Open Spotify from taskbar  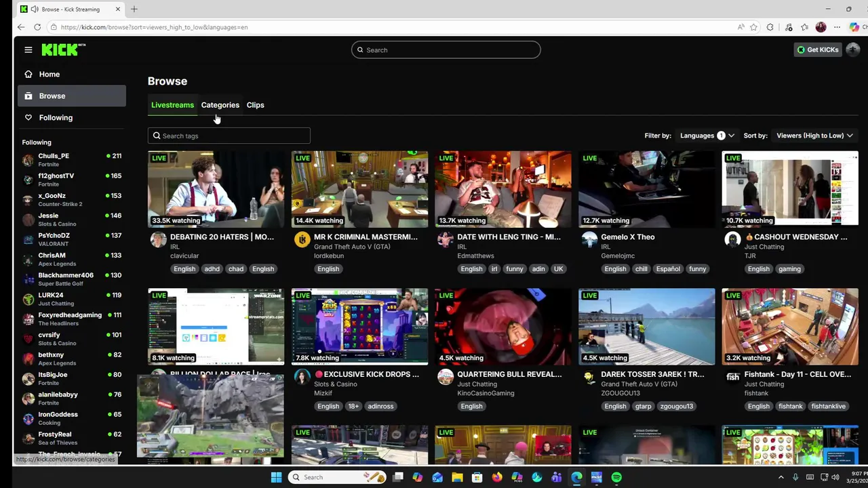point(616,477)
